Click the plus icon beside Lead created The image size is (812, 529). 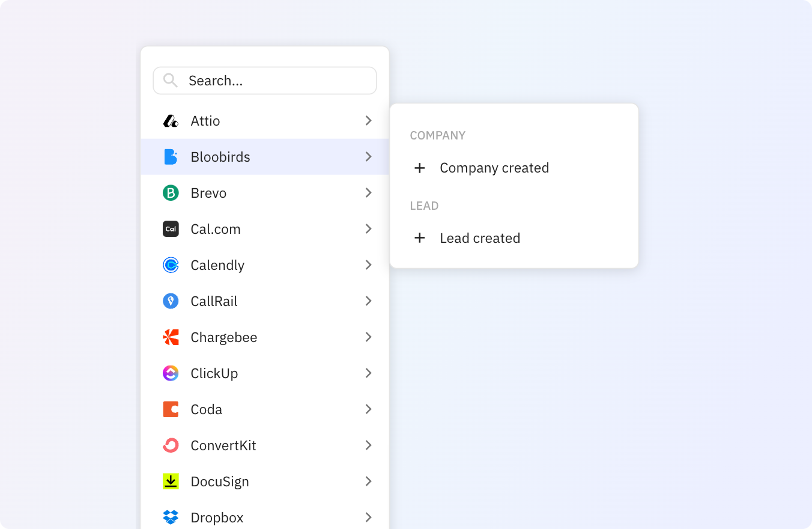click(420, 238)
